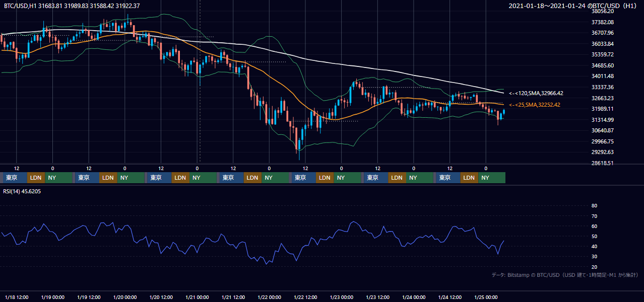Click RSI axis level 30
The width and height of the screenshot is (644, 302).
[x=594, y=257]
